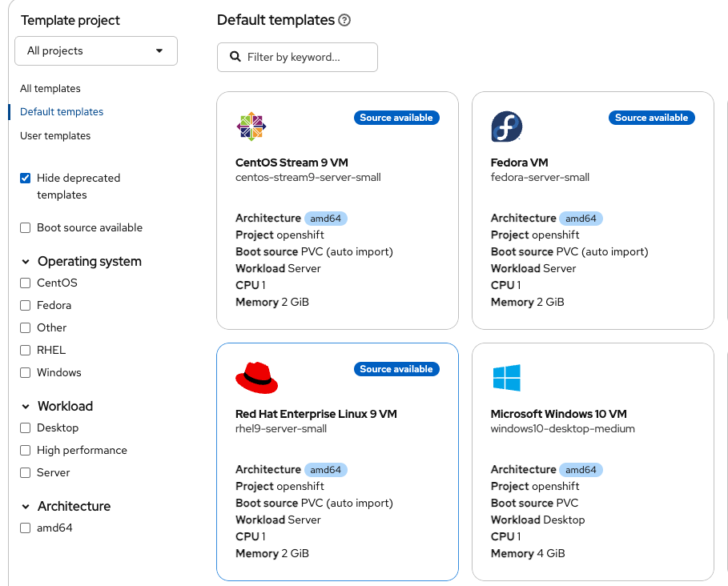Click Source available badge on Fedora card
This screenshot has width=728, height=586.
click(651, 118)
